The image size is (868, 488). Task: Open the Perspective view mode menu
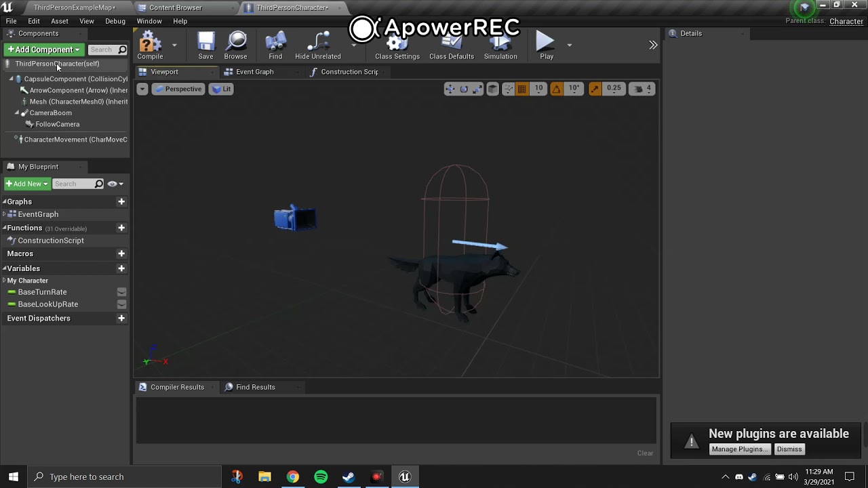coord(178,89)
